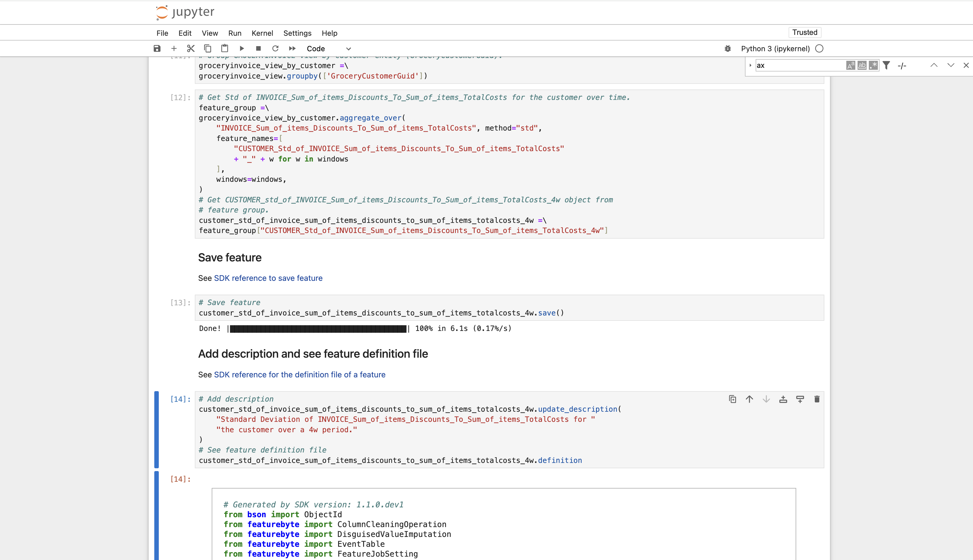Screen dimensions: 973x560
Task: Paste cell from clipboard icon
Action: [225, 48]
